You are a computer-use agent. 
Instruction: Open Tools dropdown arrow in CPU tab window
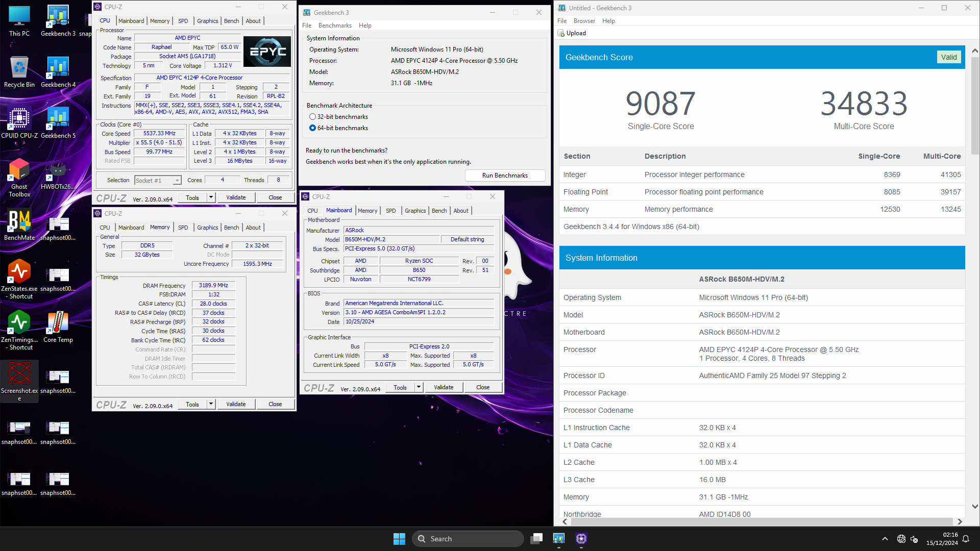(x=211, y=197)
